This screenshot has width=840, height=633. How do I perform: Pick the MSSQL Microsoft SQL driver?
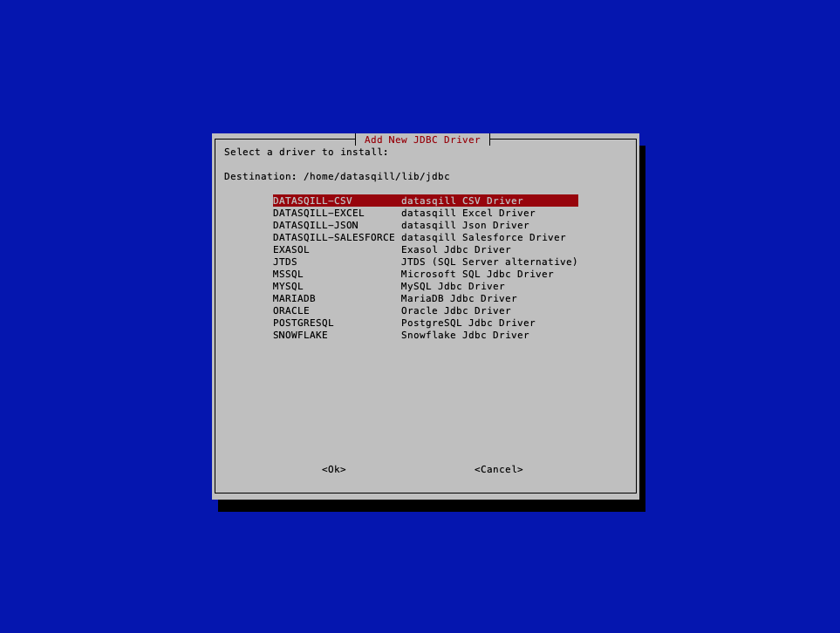coord(288,273)
